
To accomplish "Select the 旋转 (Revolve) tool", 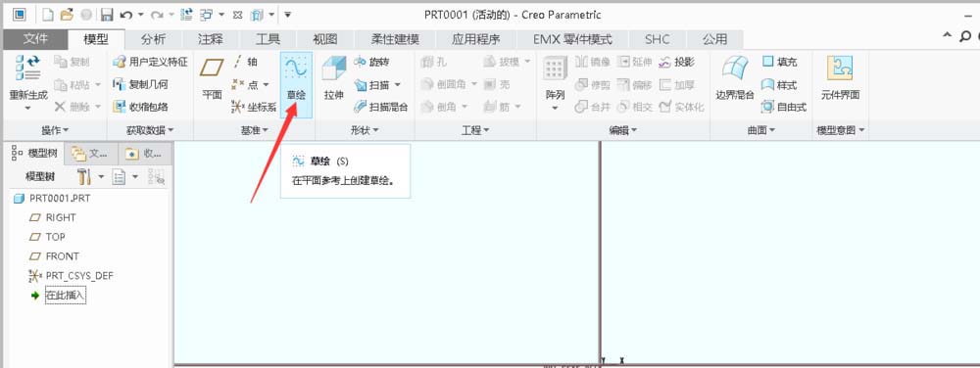I will tap(371, 62).
